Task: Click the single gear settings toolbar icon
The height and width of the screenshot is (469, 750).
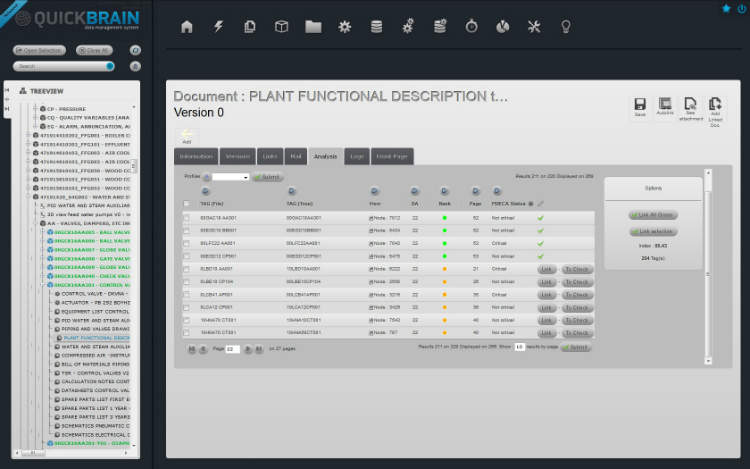Action: [x=344, y=26]
